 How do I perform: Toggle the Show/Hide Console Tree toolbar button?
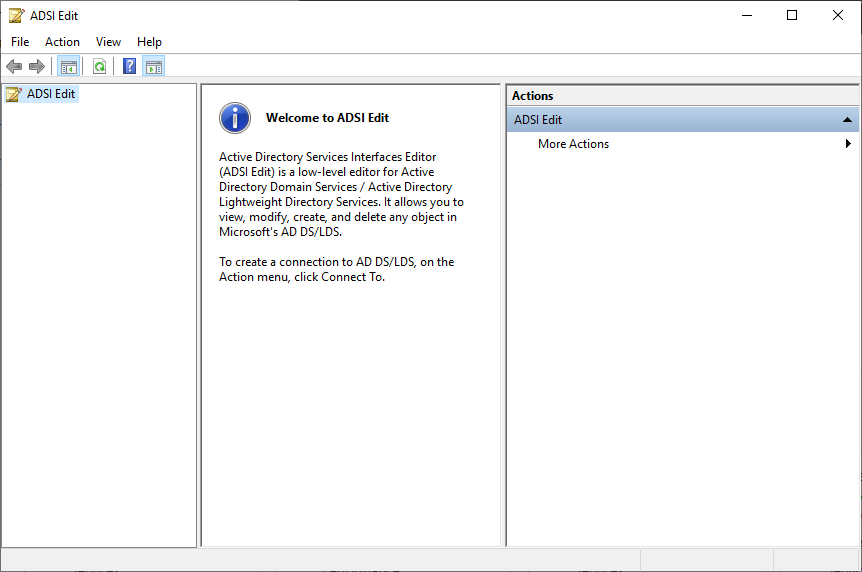[68, 67]
